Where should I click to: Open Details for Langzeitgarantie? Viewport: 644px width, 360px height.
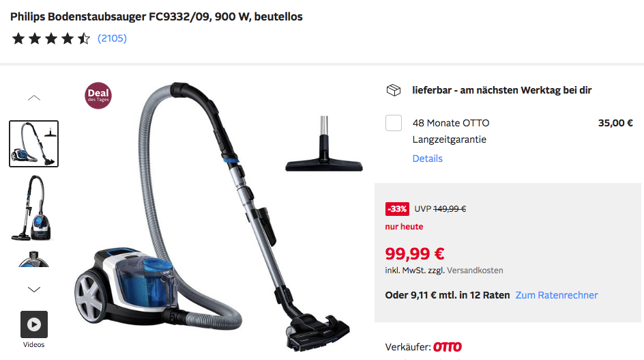pyautogui.click(x=428, y=158)
